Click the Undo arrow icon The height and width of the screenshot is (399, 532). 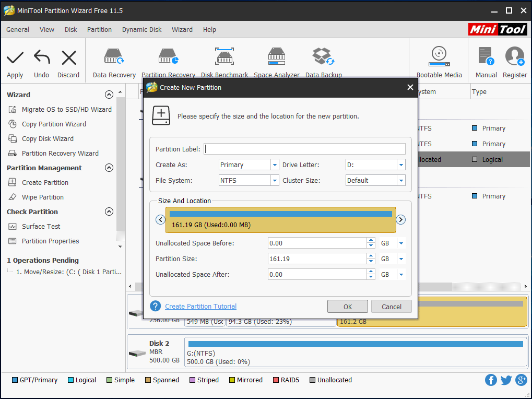click(x=42, y=57)
